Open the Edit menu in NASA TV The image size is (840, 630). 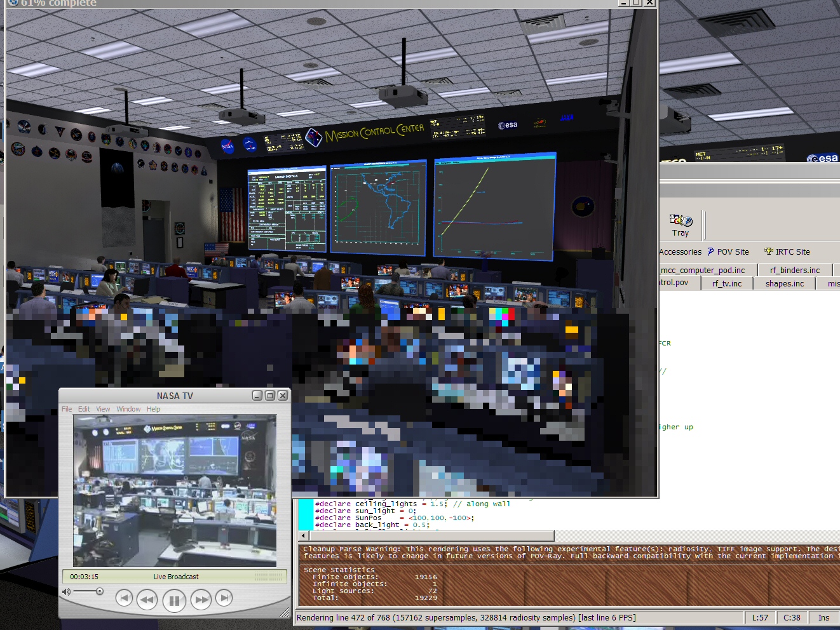84,409
